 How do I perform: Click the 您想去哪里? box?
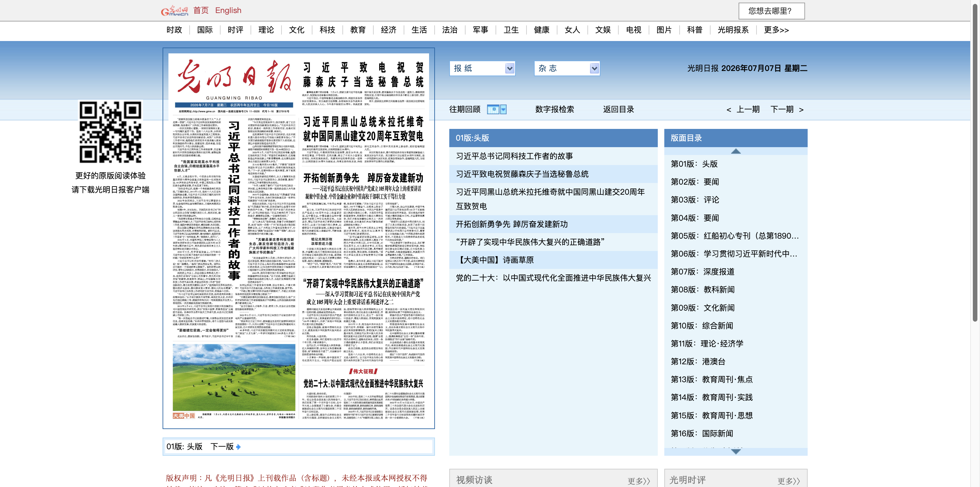(771, 11)
